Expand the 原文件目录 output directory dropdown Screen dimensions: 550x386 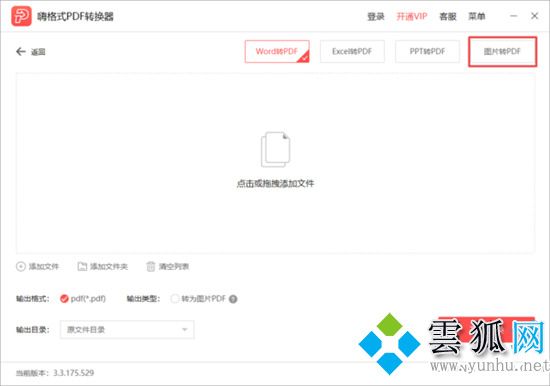tap(127, 330)
